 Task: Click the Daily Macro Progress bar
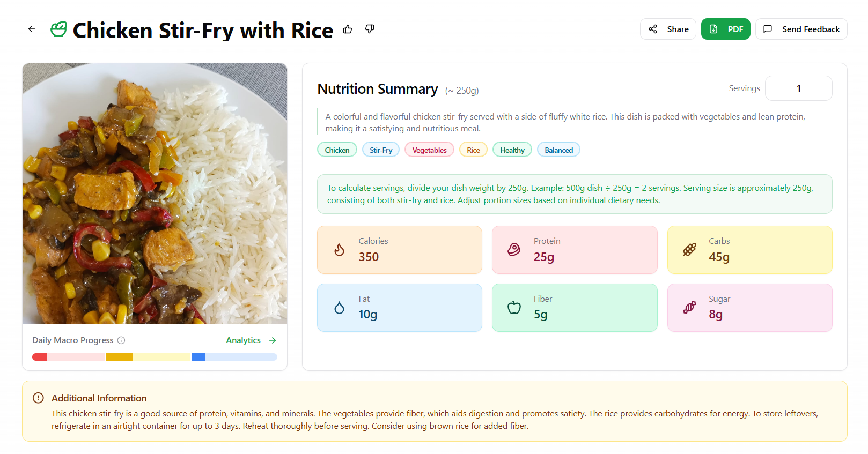pyautogui.click(x=155, y=356)
